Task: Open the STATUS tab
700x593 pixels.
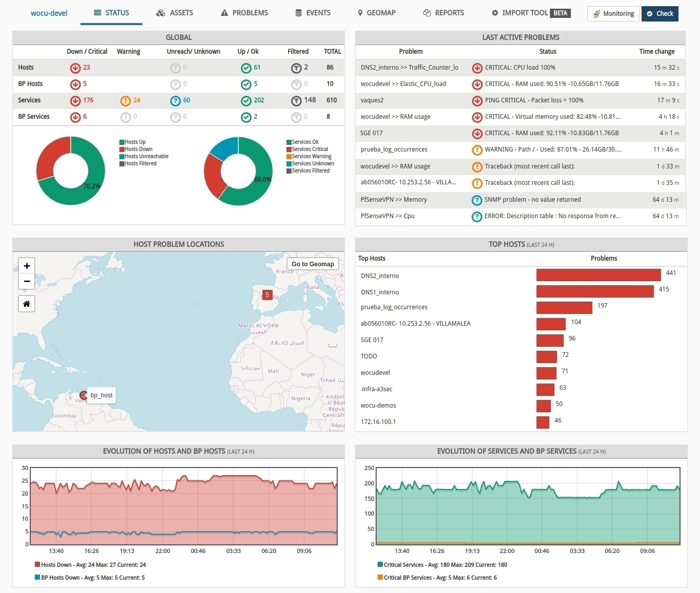Action: (111, 13)
